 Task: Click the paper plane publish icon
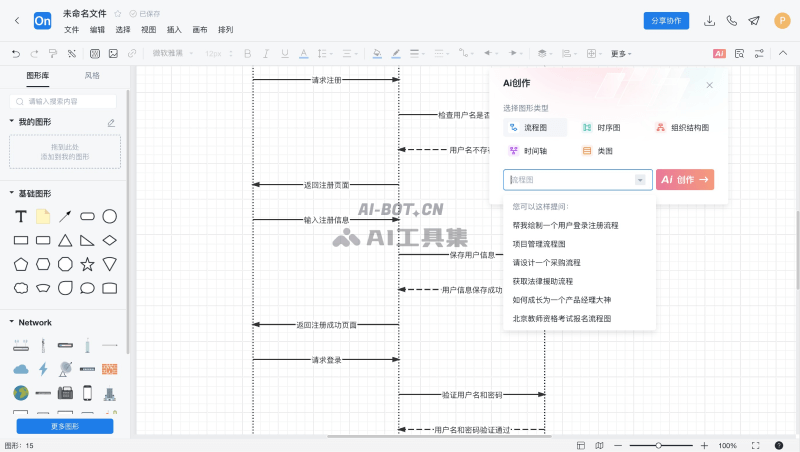[x=753, y=20]
